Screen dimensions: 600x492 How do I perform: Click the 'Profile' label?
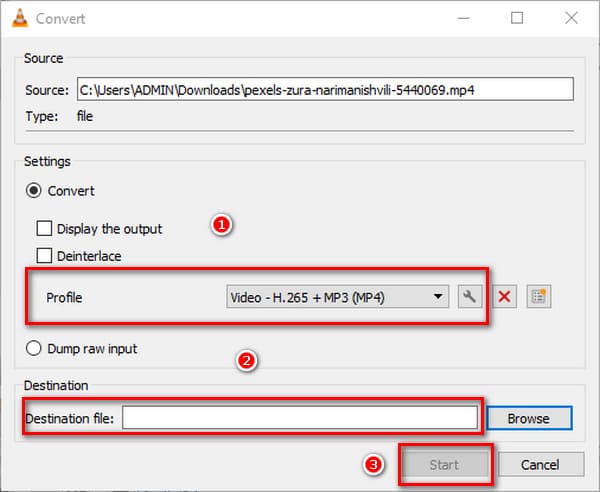click(x=64, y=297)
